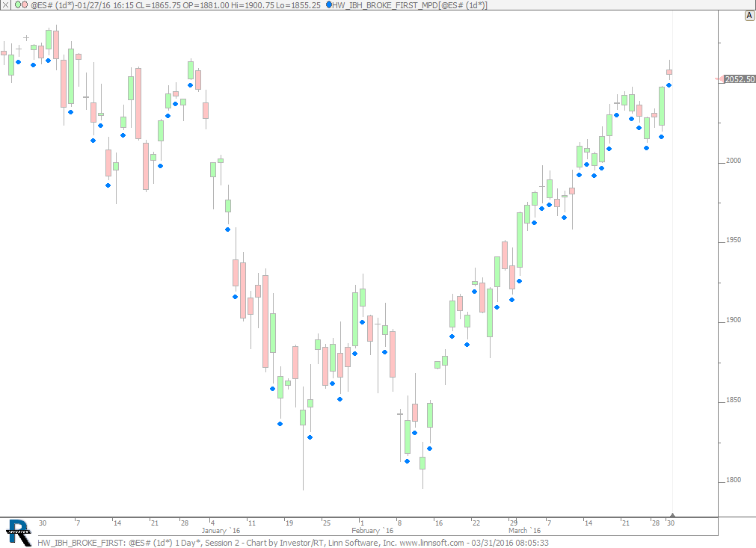The width and height of the screenshot is (756, 548).
Task: Click the 2052.50 current price tag
Action: [x=740, y=79]
